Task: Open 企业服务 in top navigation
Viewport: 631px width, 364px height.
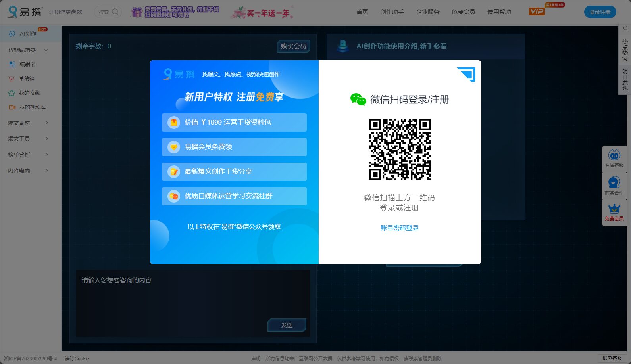Action: point(427,12)
